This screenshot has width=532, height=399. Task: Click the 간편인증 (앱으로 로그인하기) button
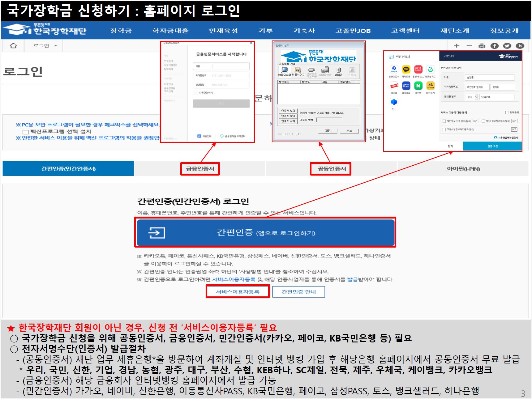(x=265, y=232)
